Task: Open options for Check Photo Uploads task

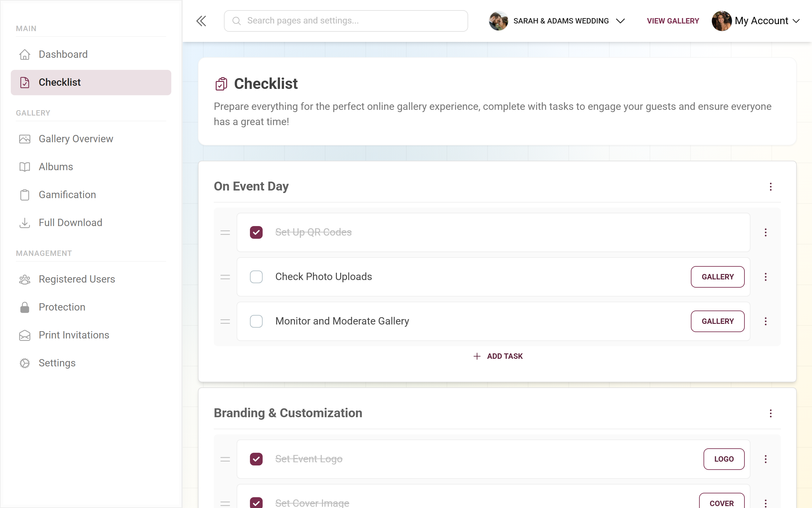Action: [x=766, y=277]
